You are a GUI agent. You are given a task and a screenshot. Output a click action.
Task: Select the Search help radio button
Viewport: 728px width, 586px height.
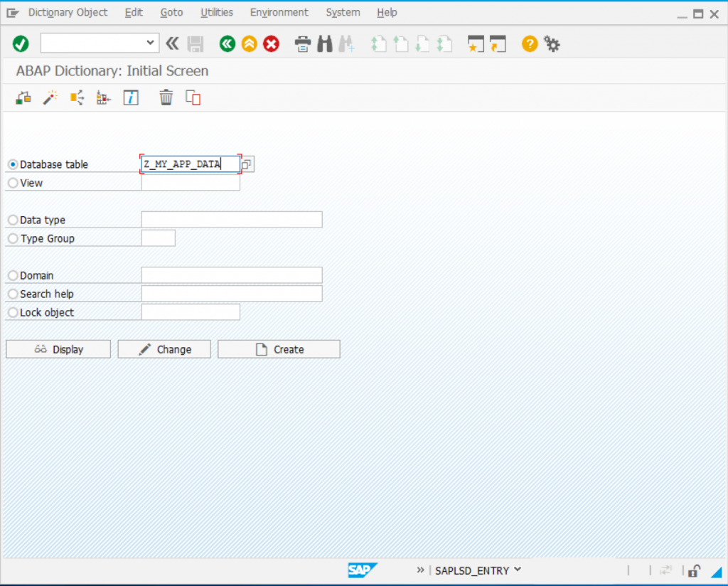click(x=13, y=294)
